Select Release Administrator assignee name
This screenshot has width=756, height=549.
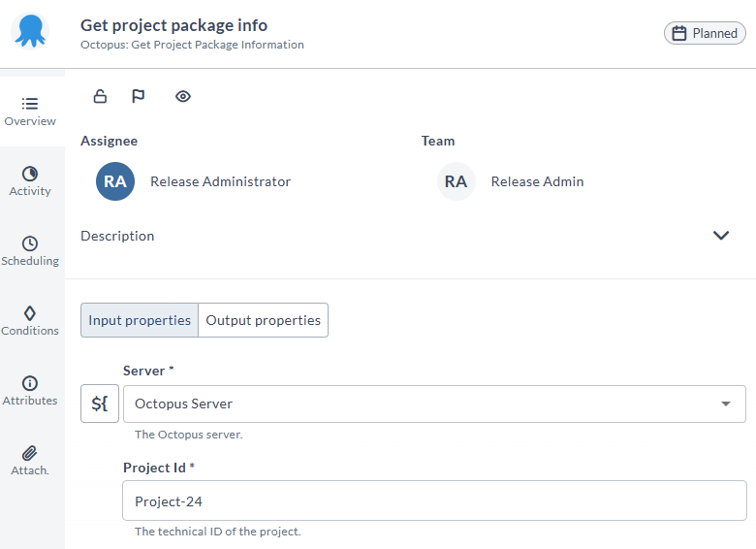pyautogui.click(x=220, y=181)
